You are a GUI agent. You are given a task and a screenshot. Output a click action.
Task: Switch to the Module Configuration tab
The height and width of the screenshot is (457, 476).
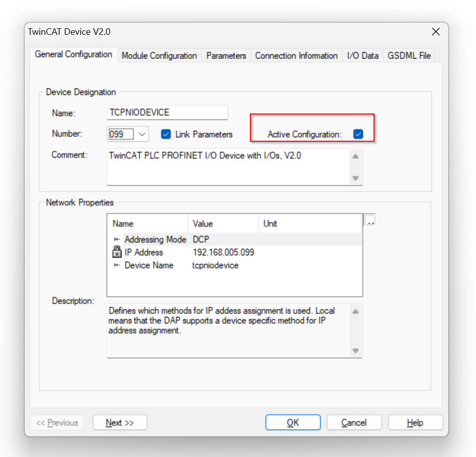[160, 55]
